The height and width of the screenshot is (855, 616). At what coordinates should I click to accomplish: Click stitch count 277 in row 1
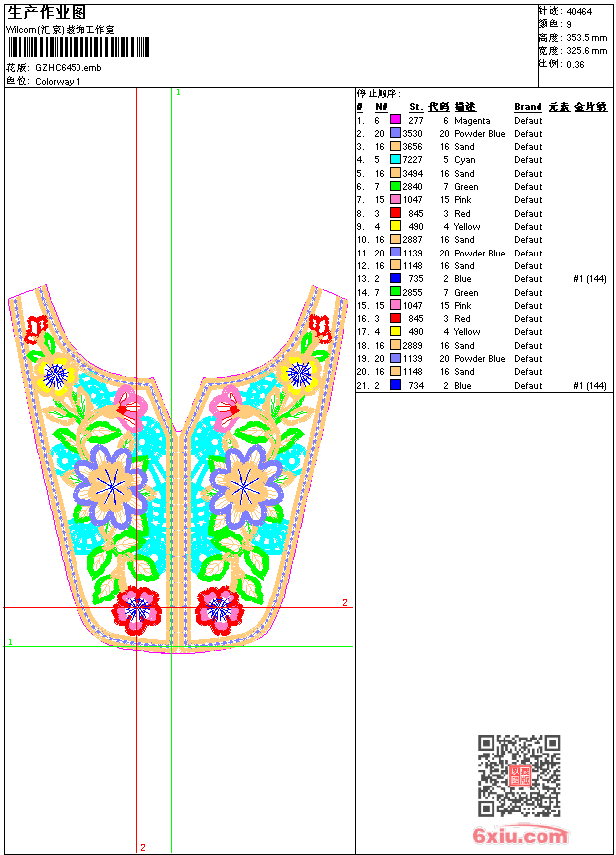coord(416,121)
